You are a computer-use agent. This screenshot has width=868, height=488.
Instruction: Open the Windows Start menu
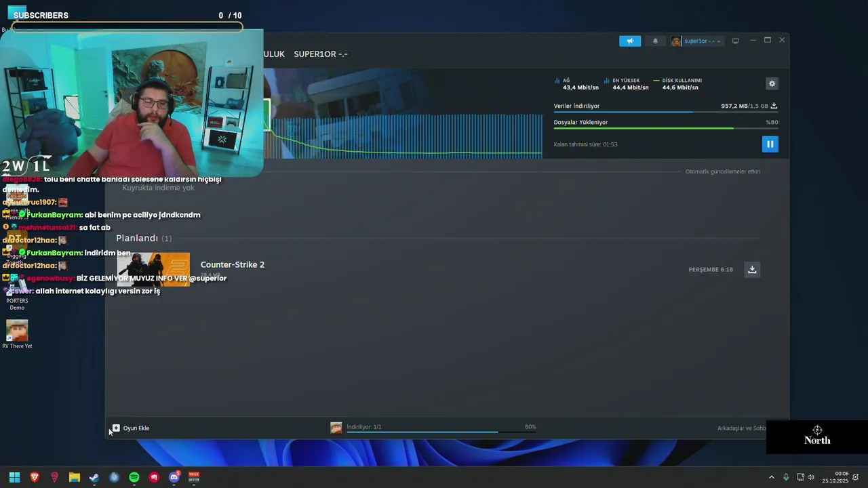coord(14,477)
